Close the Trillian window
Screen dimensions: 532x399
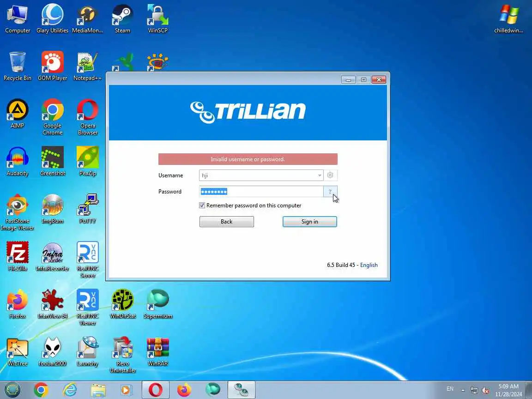coord(379,80)
